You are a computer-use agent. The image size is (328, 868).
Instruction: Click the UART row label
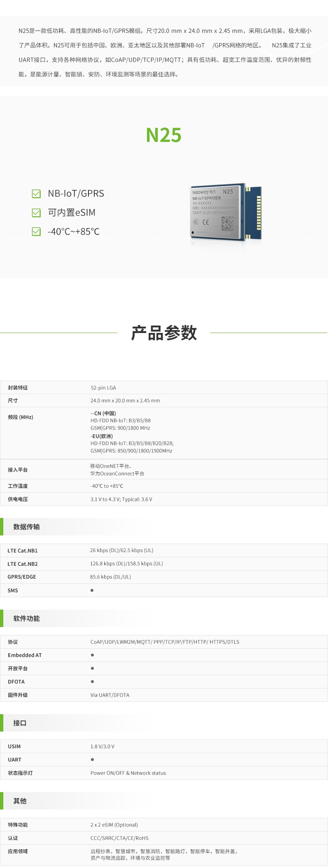15,760
